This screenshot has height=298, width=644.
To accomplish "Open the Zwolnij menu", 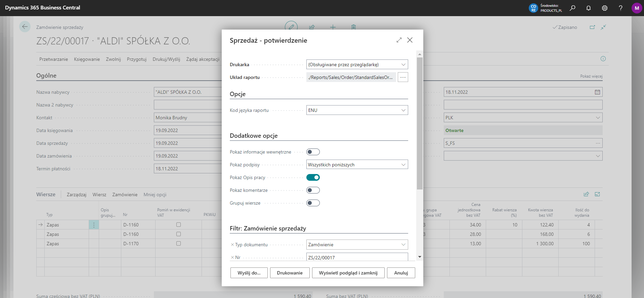I will [x=113, y=59].
